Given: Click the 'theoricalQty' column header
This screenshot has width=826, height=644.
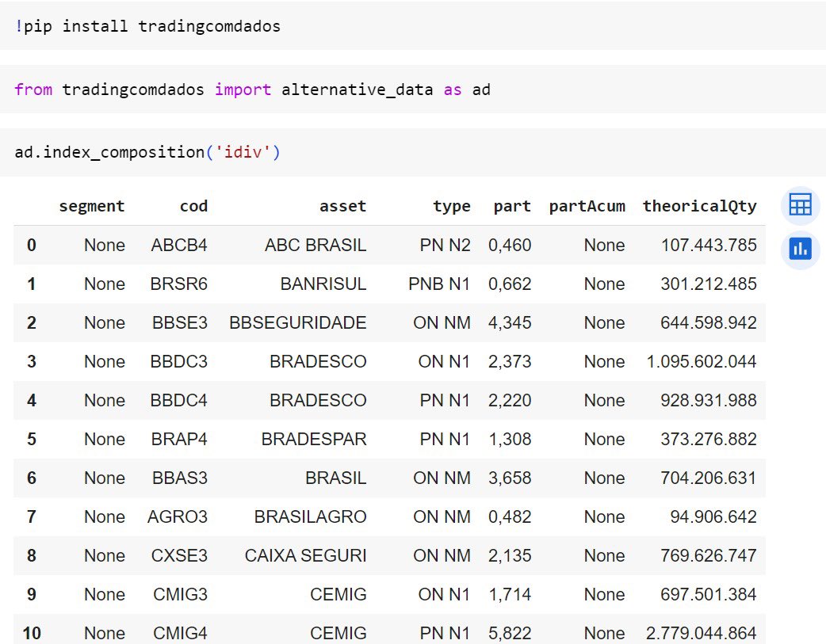Looking at the screenshot, I should point(700,207).
